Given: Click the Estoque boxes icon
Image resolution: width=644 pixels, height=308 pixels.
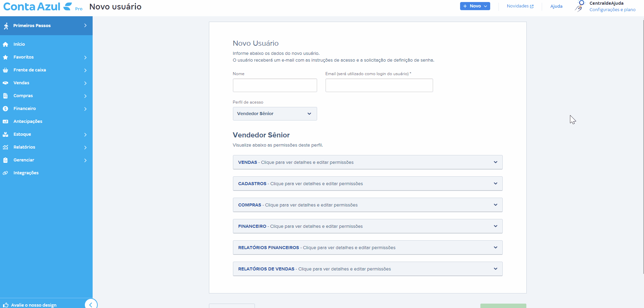Looking at the screenshot, I should [x=5, y=134].
